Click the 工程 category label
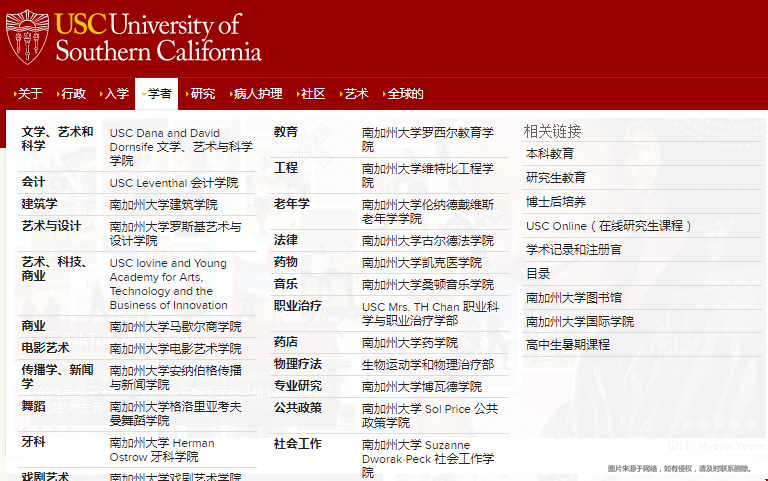768x481 pixels. (286, 168)
